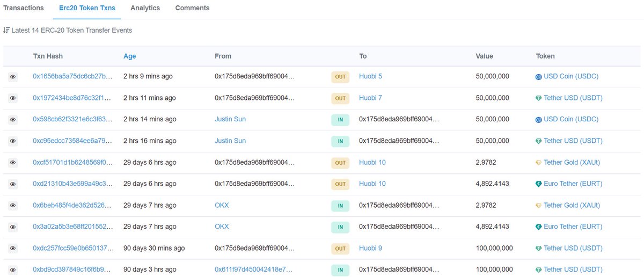The width and height of the screenshot is (644, 277).
Task: Open OKX sender in Euro Tether row
Action: pos(222,227)
